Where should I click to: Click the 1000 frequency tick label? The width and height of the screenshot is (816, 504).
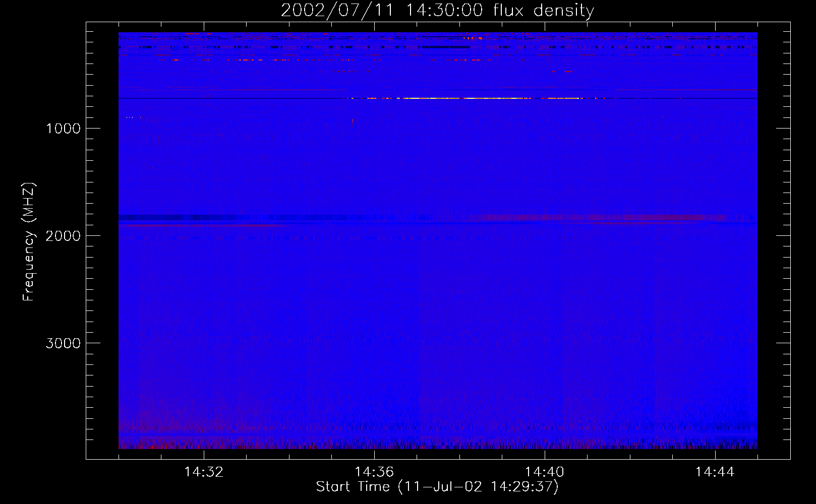pos(63,129)
